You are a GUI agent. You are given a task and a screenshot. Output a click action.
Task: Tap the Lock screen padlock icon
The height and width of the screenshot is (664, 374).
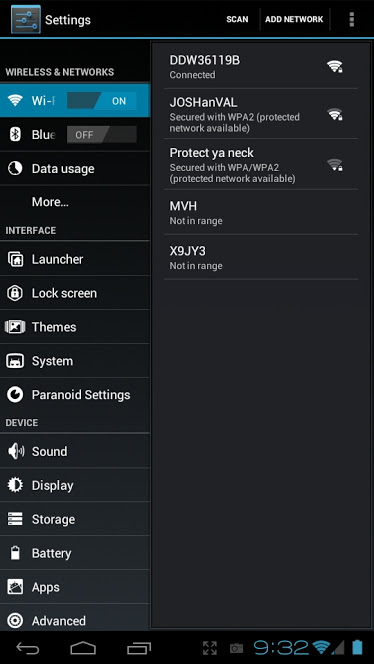pos(15,293)
